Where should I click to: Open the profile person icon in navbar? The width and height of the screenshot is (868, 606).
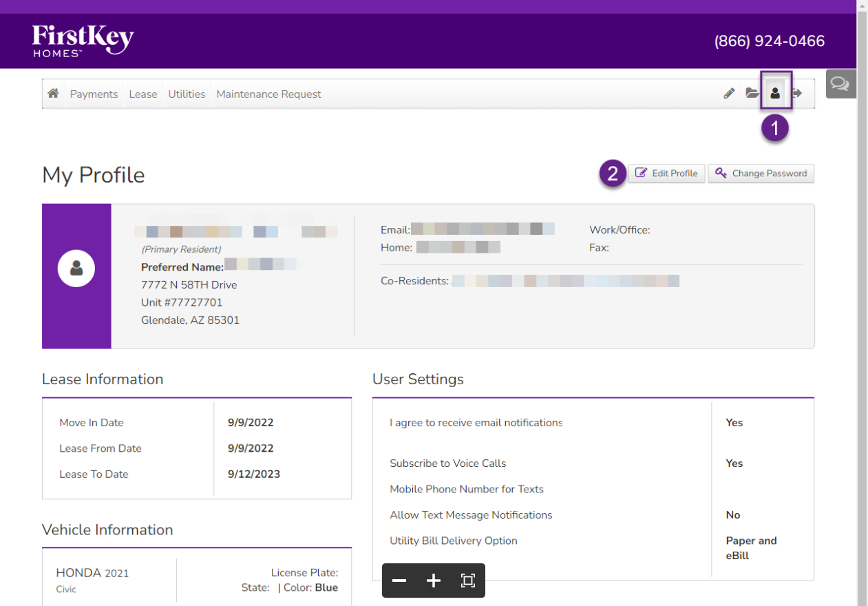pyautogui.click(x=775, y=94)
